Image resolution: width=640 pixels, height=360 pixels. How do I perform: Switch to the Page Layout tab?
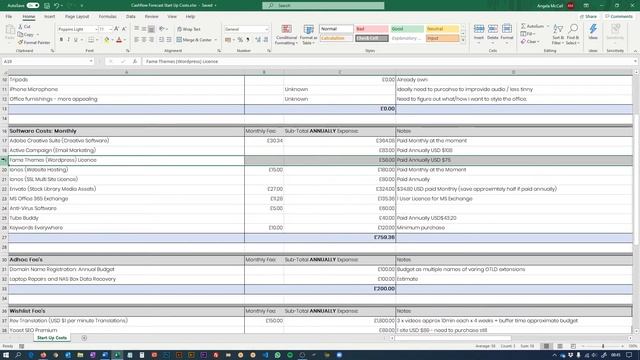[x=77, y=17]
